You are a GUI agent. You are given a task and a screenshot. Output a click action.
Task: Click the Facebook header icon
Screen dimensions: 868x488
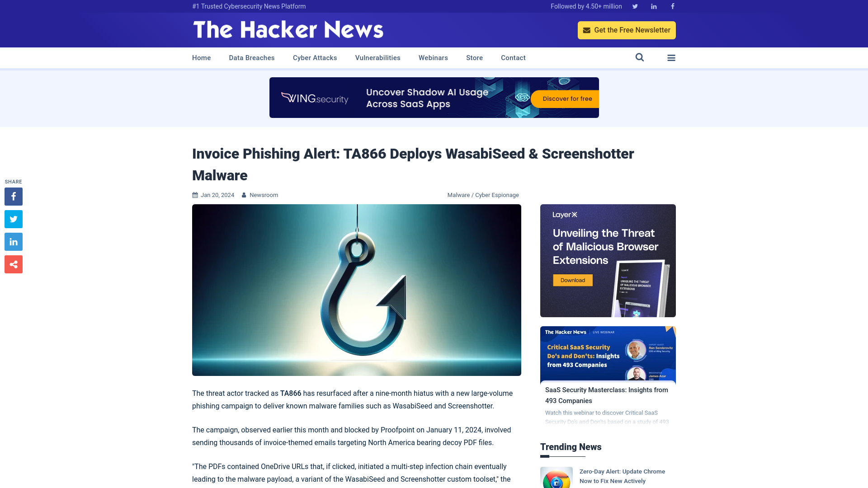tap(672, 6)
